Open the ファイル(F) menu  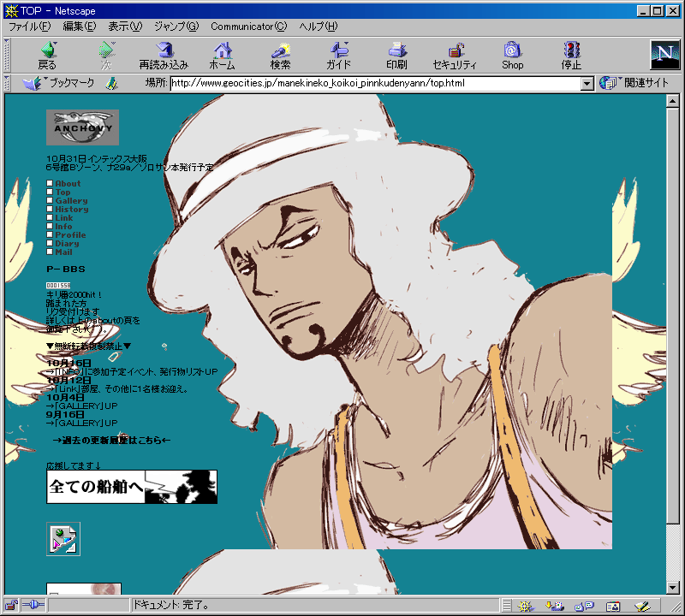pos(30,27)
